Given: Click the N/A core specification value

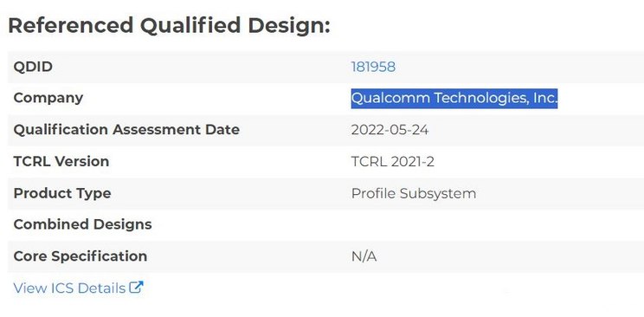Looking at the screenshot, I should click(x=364, y=256).
